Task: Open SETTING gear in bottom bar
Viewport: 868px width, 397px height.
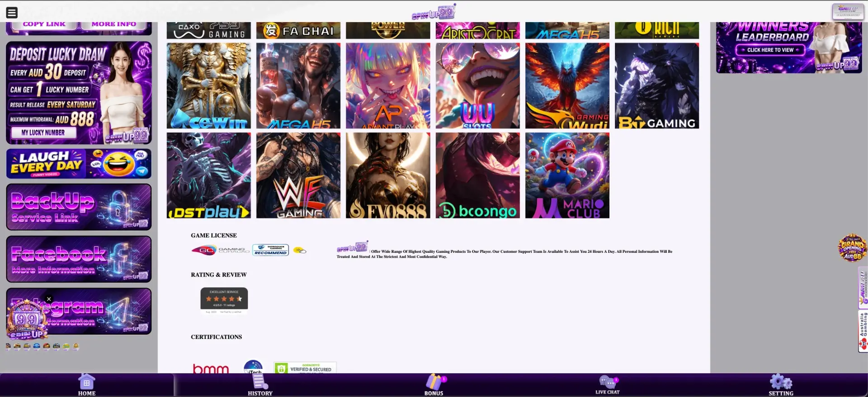Action: pos(781,385)
